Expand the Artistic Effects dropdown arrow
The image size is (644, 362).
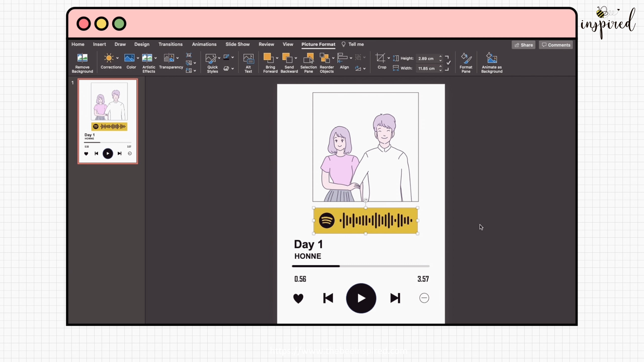click(x=156, y=58)
